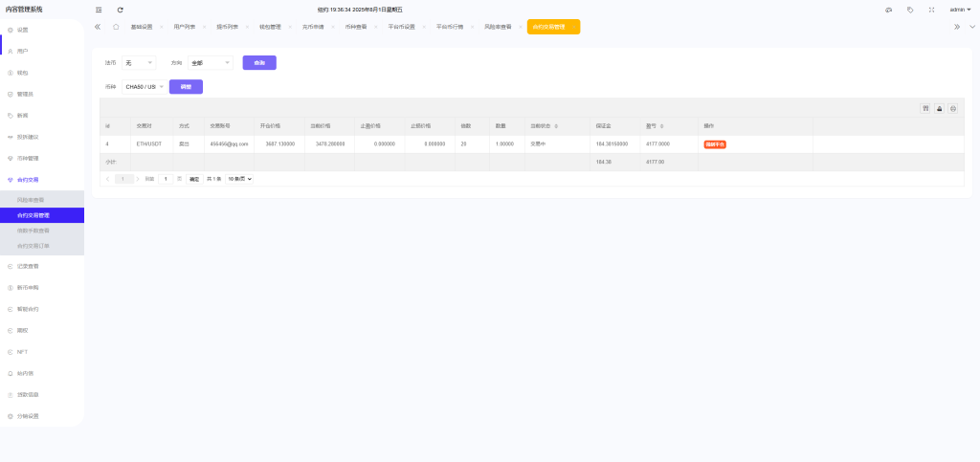The image size is (980, 462).
Task: Click the orange 强制平仓 button in the row
Action: 715,143
